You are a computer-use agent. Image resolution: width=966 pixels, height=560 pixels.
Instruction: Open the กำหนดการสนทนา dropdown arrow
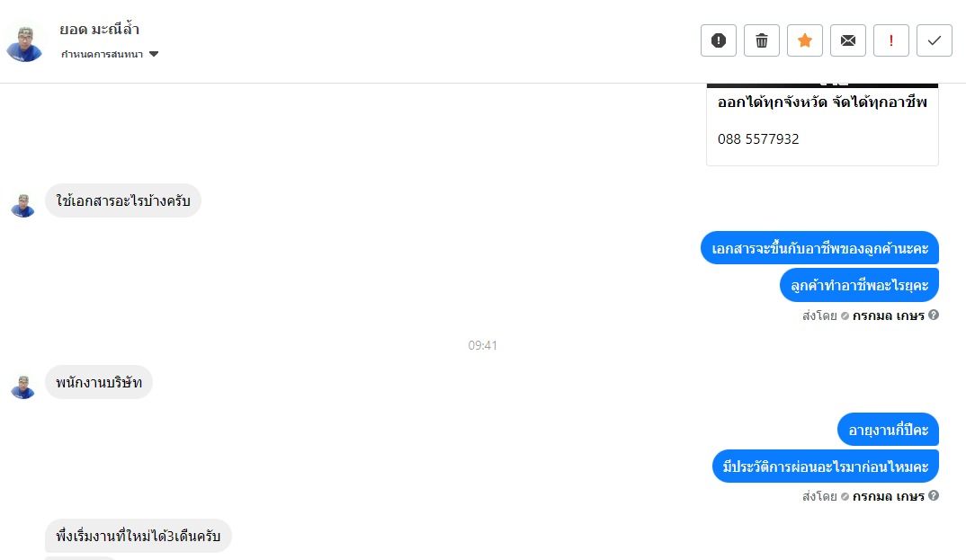pos(154,54)
